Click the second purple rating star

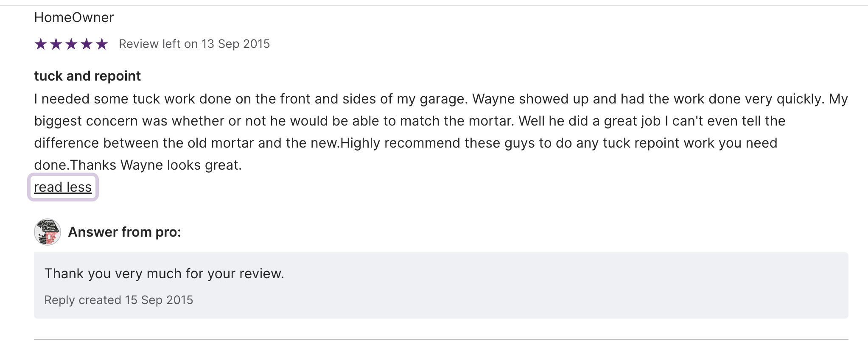tap(56, 44)
